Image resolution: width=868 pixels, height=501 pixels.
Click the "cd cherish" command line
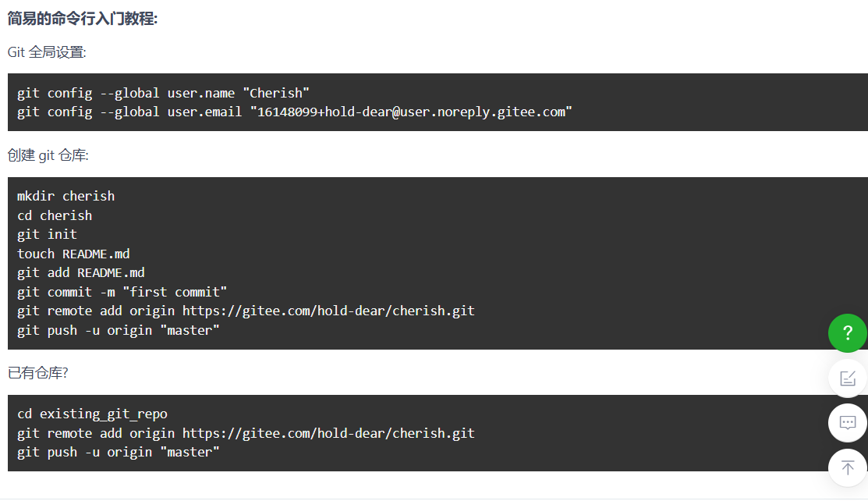pos(55,215)
